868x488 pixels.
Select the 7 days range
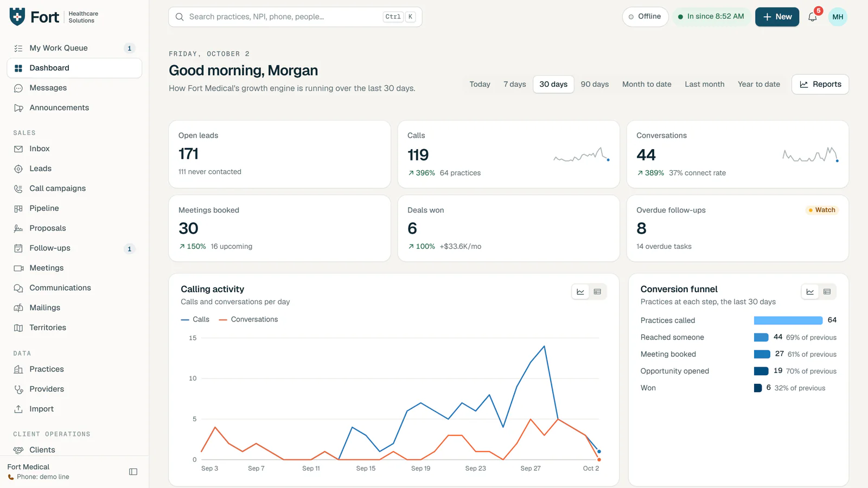pos(514,84)
